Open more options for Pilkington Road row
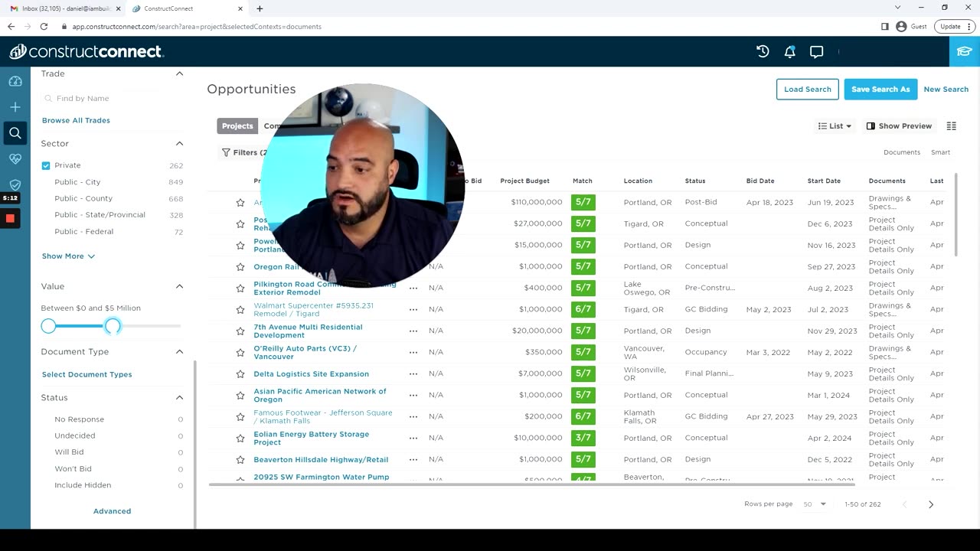Image resolution: width=980 pixels, height=551 pixels. (x=413, y=289)
